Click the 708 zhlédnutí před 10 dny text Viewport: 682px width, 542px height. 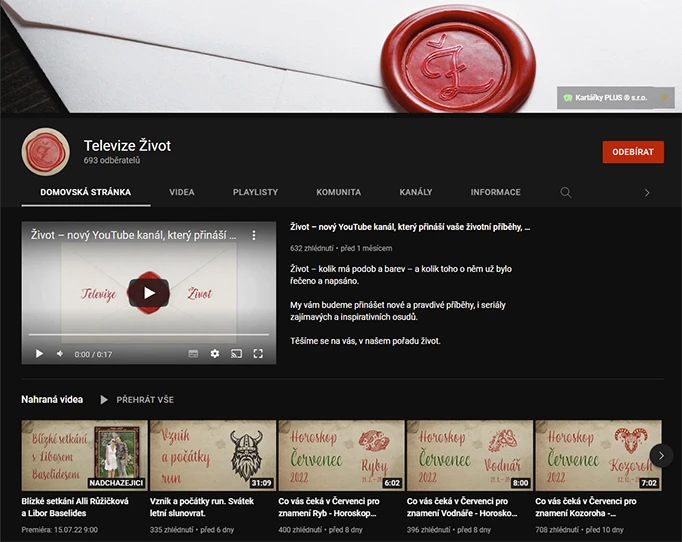coord(579,530)
